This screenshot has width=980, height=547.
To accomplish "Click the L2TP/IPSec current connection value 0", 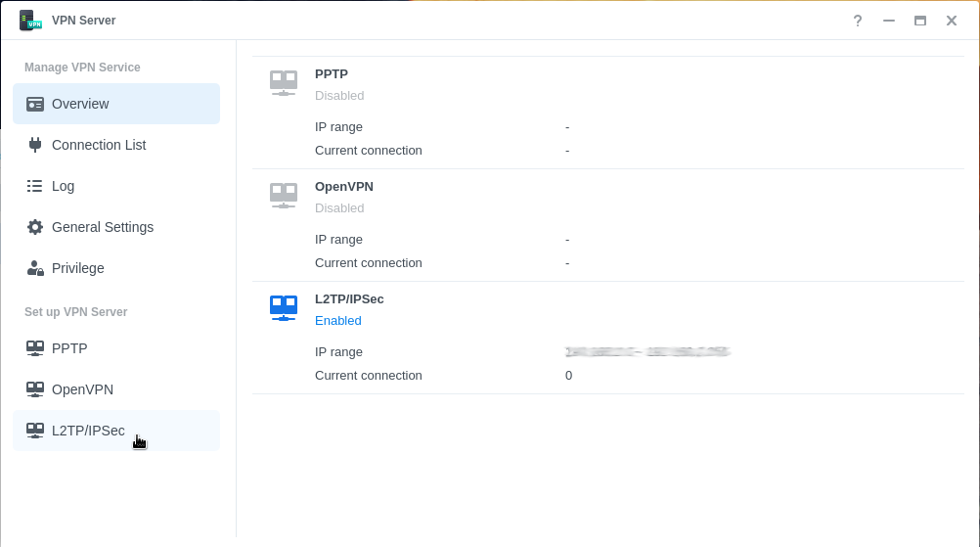I will click(569, 376).
